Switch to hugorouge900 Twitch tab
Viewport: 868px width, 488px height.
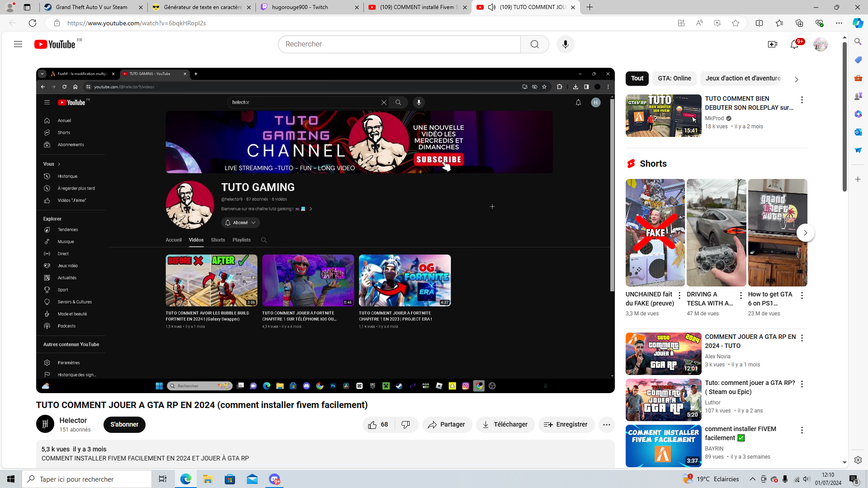(310, 7)
